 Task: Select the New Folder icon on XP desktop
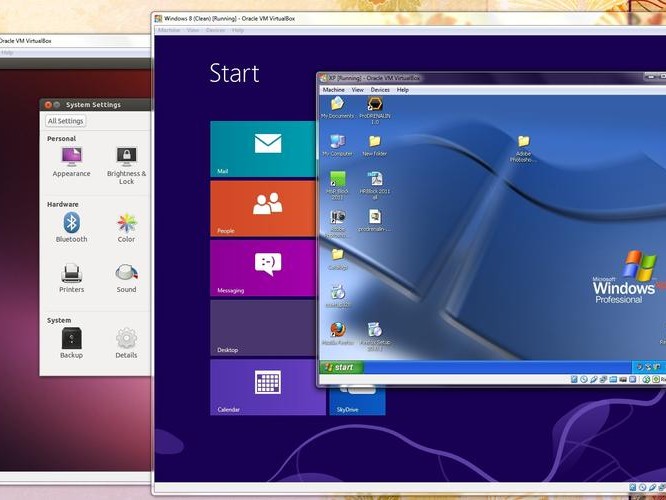pyautogui.click(x=374, y=146)
